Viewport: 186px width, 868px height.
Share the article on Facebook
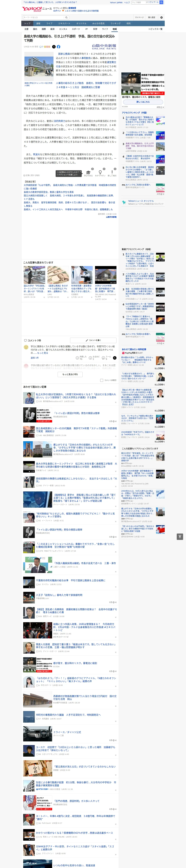tap(58, 47)
